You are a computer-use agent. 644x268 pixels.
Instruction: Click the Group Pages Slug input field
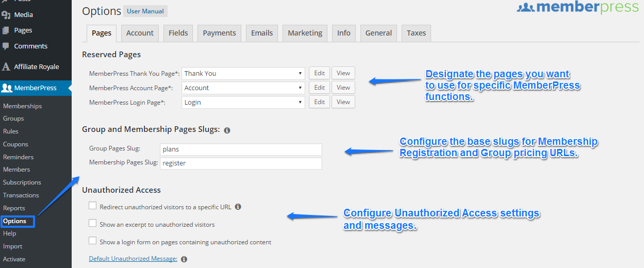[241, 149]
